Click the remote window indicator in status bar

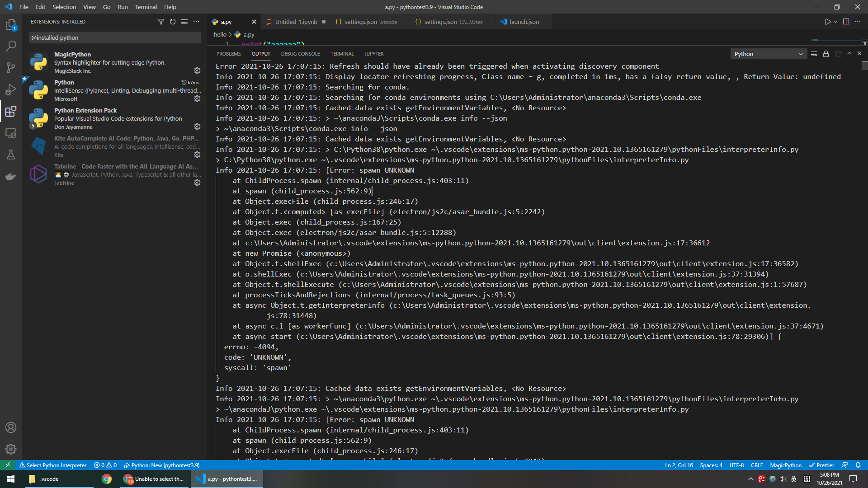pyautogui.click(x=8, y=465)
